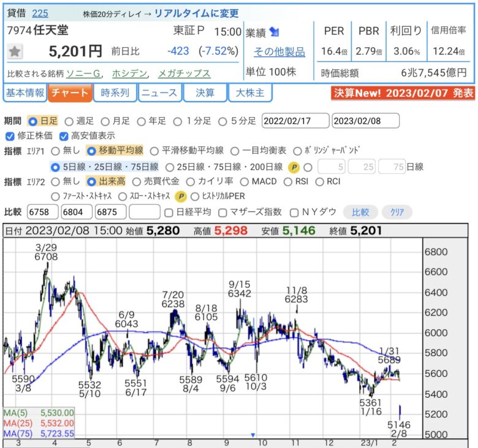Click リアルタイムに変更 link
This screenshot has height=448, width=478.
tap(197, 13)
